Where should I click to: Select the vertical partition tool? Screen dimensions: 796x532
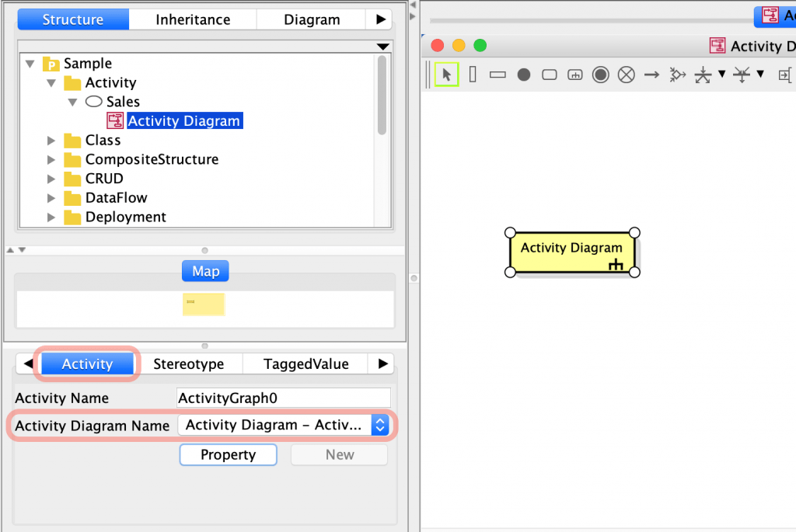click(473, 75)
